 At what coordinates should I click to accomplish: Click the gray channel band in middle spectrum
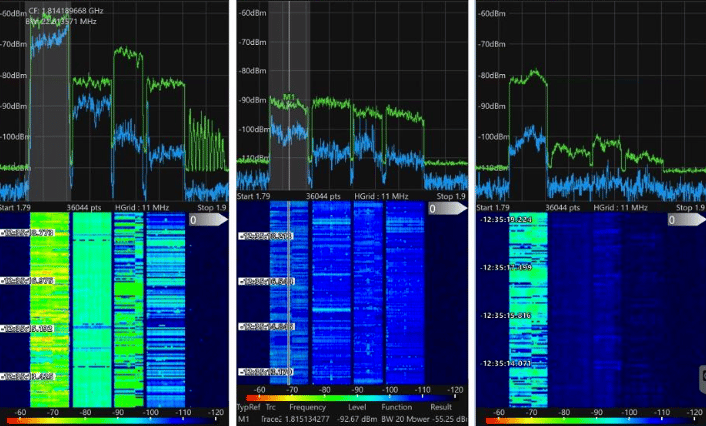tap(290, 95)
